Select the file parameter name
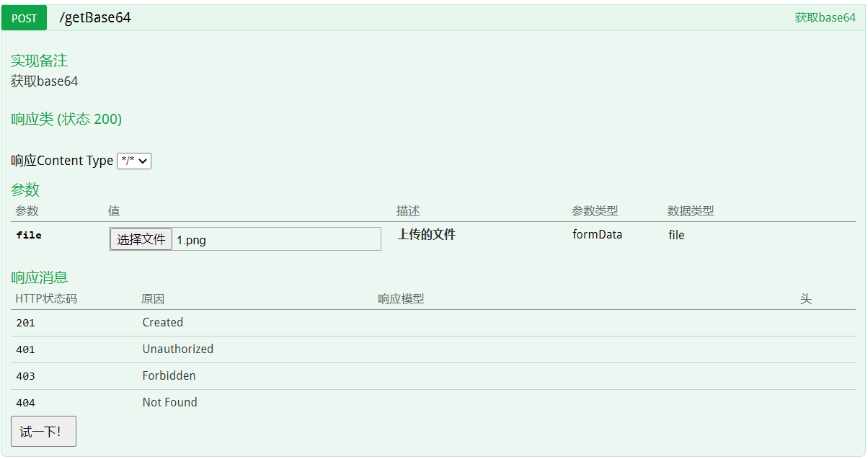Image resolution: width=868 pixels, height=459 pixels. click(x=29, y=234)
